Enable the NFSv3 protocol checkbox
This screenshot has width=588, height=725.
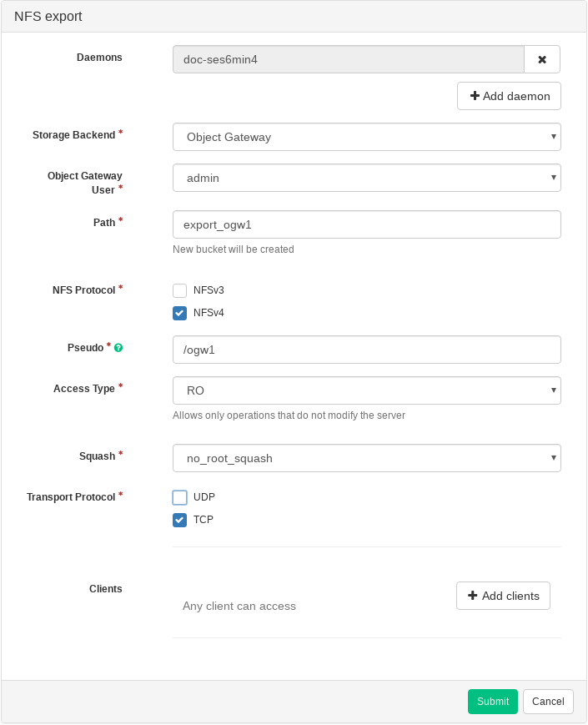(x=179, y=291)
